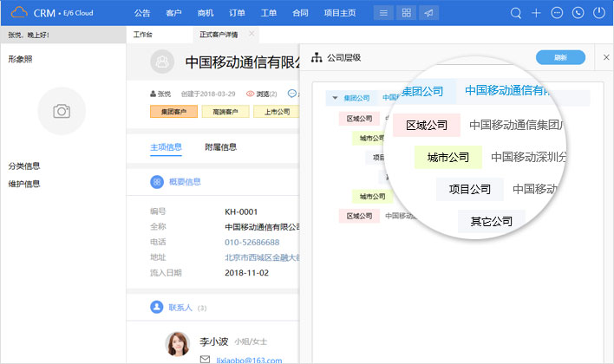Image resolution: width=614 pixels, height=364 pixels.
Task: Open the 订单 menu
Action: [237, 13]
